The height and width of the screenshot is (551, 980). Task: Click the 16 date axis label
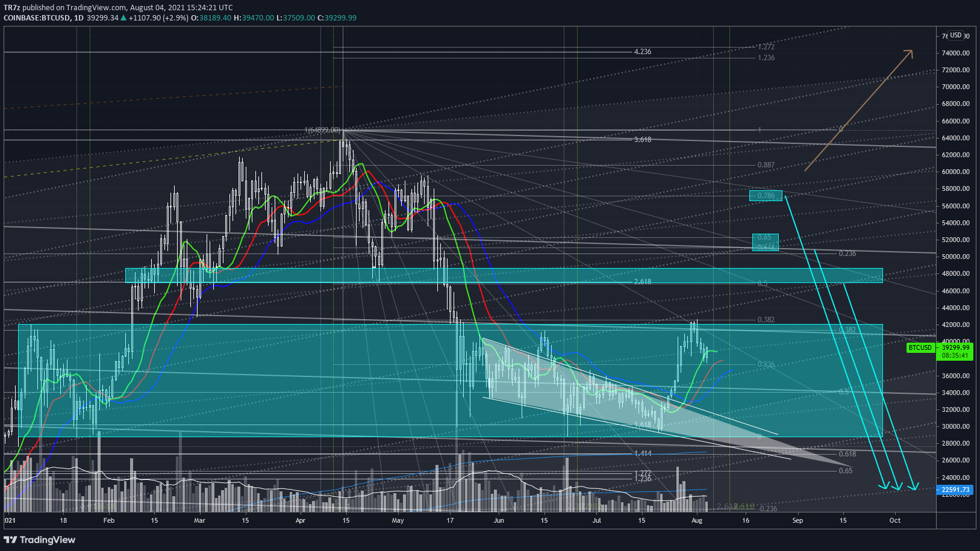[x=746, y=520]
